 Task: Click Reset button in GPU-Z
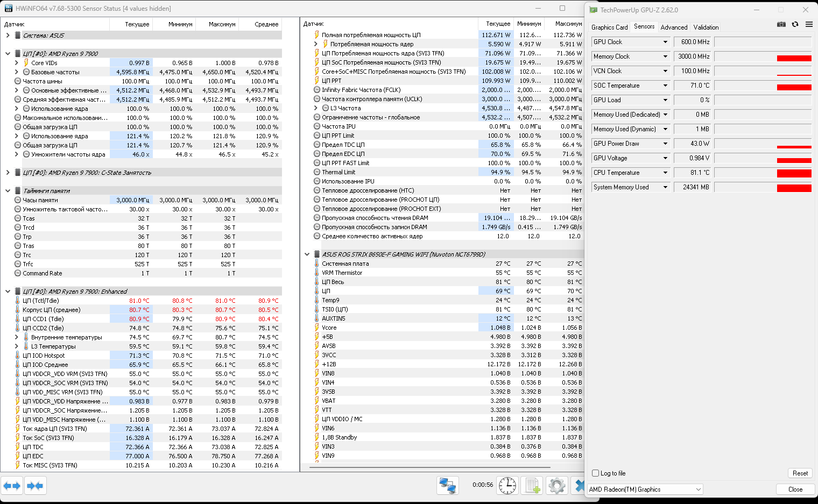click(x=800, y=473)
